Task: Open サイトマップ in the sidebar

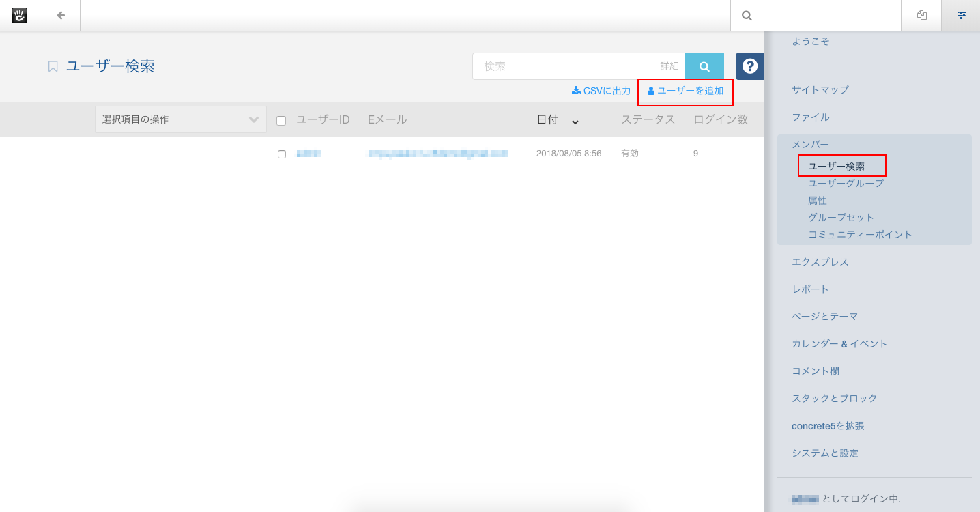Action: tap(820, 89)
